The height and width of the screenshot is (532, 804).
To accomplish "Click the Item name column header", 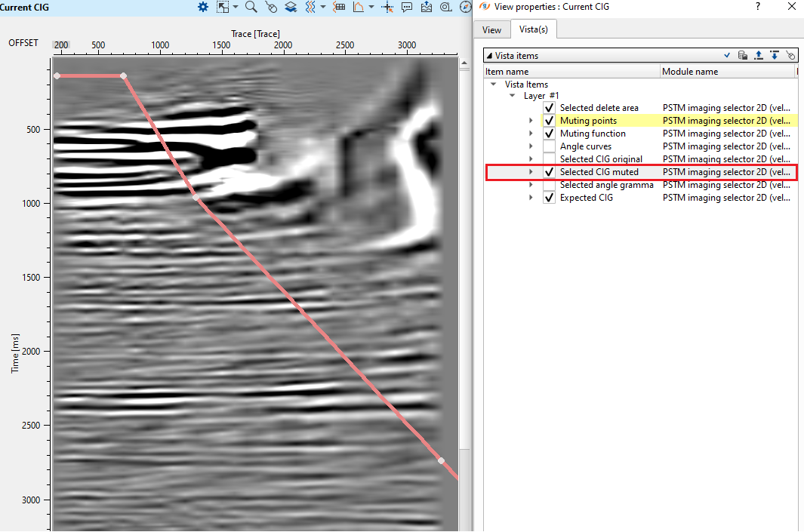I will [x=571, y=71].
